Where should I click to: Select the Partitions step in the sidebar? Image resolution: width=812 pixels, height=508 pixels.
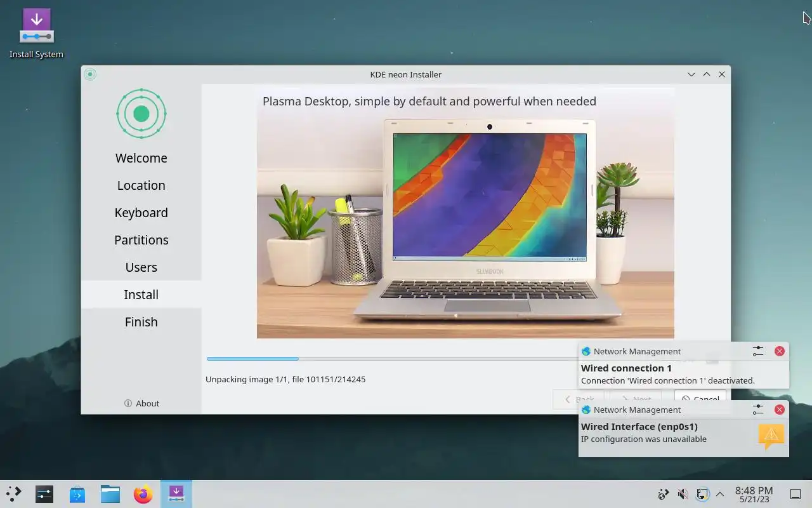141,240
